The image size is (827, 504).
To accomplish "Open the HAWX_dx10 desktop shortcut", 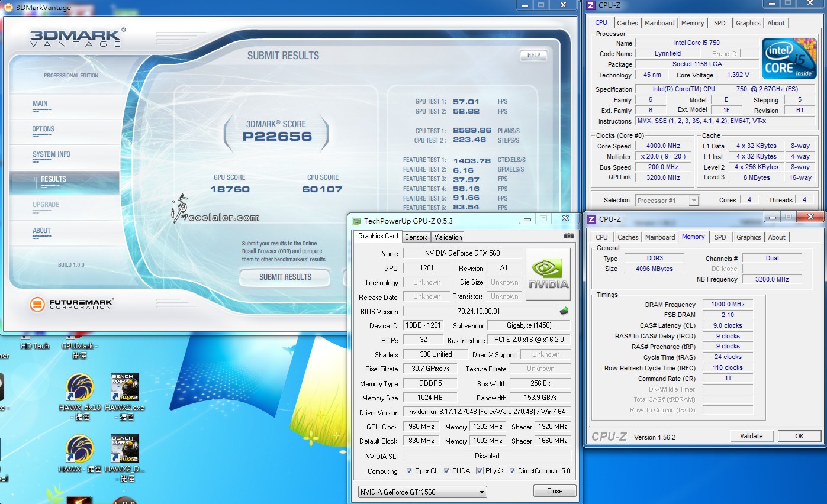I will 80,387.
